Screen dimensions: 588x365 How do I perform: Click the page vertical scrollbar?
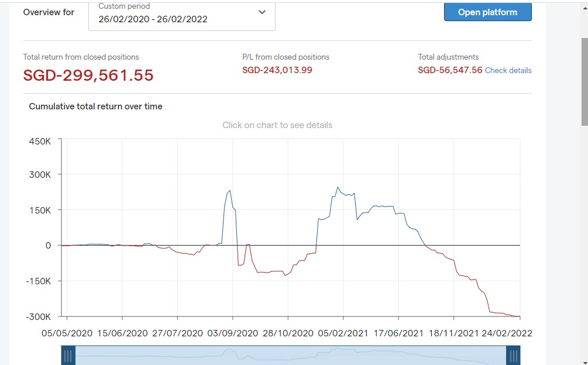584,82
